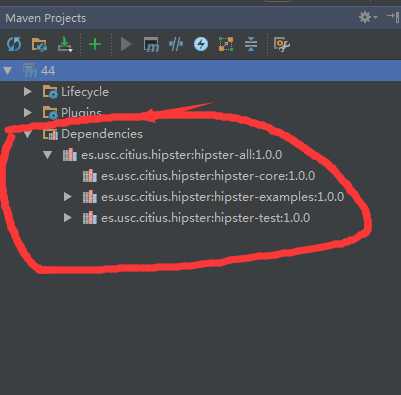401x395 pixels.
Task: Generate sources and update folders icon
Action: tap(40, 44)
